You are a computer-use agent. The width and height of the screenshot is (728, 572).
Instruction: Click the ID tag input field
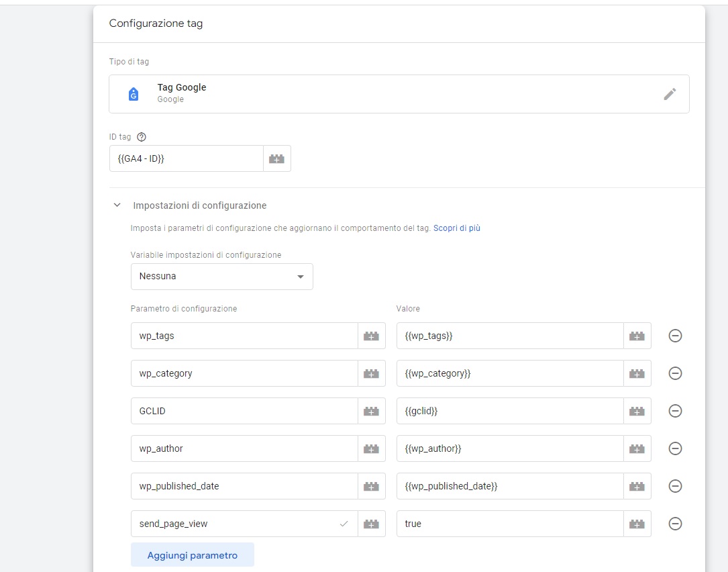coord(186,159)
